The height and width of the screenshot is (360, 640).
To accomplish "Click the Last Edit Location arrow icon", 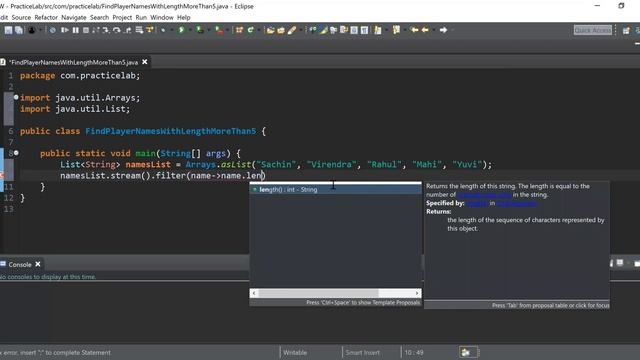I will pos(414,30).
